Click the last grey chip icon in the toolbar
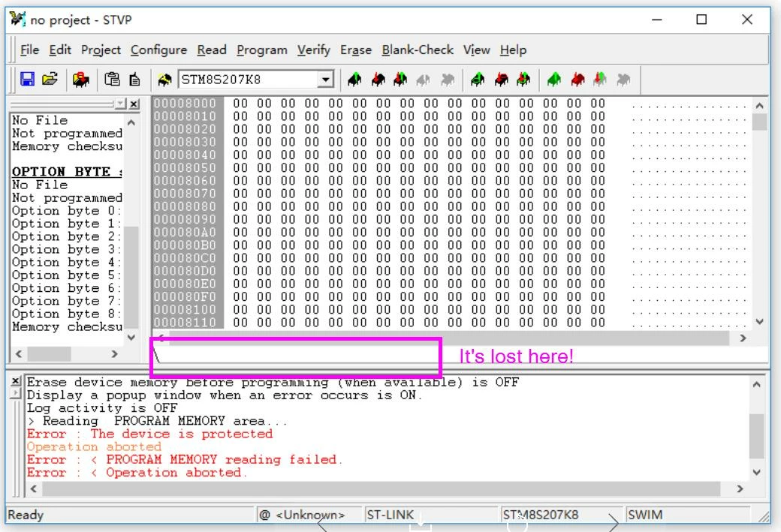Image resolution: width=781 pixels, height=532 pixels. point(623,79)
